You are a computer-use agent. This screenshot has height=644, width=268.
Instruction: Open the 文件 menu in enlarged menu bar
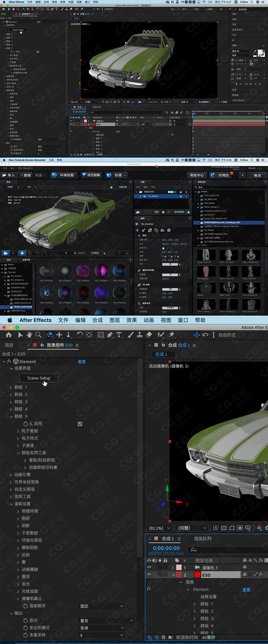tap(63, 320)
